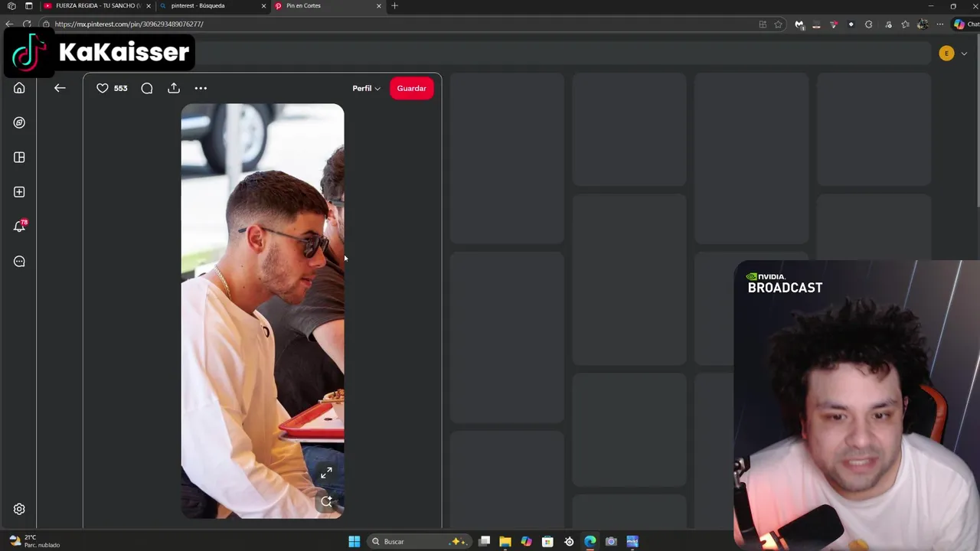Open Windows Start menu
This screenshot has height=551, width=980.
[x=354, y=541]
